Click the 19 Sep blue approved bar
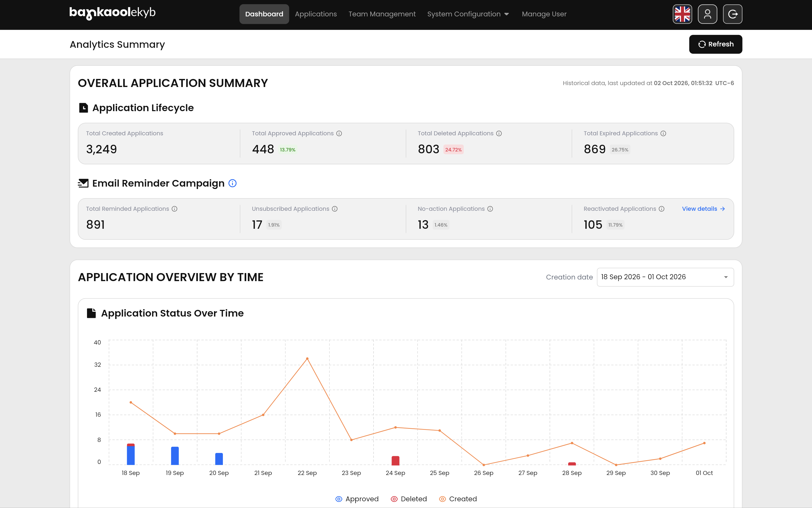This screenshot has height=508, width=812. (175, 456)
